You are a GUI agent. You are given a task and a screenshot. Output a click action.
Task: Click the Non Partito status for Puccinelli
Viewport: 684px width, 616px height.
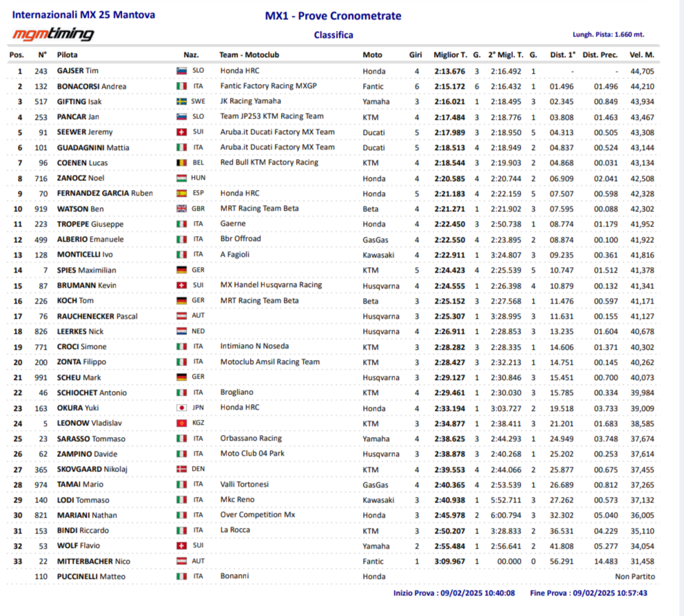[634, 577]
